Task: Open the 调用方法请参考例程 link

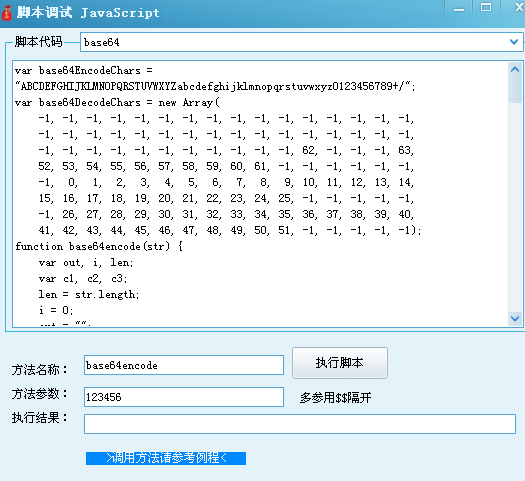Action: point(166,458)
